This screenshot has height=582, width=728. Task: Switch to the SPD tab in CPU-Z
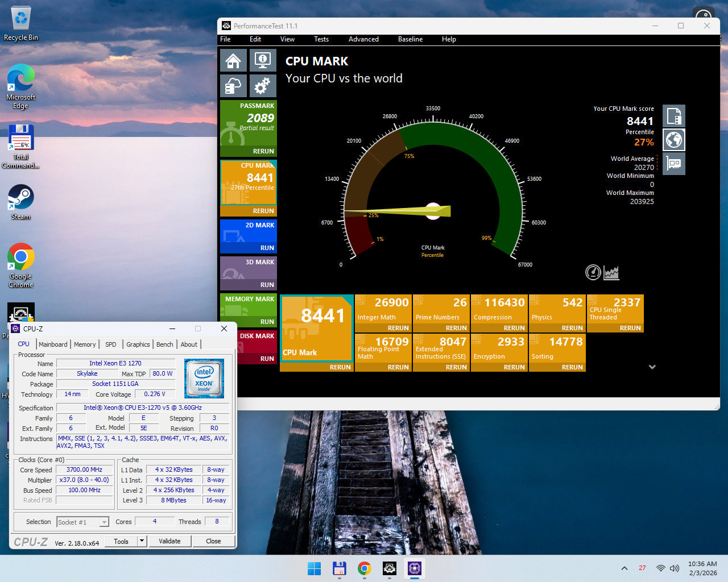coord(111,344)
